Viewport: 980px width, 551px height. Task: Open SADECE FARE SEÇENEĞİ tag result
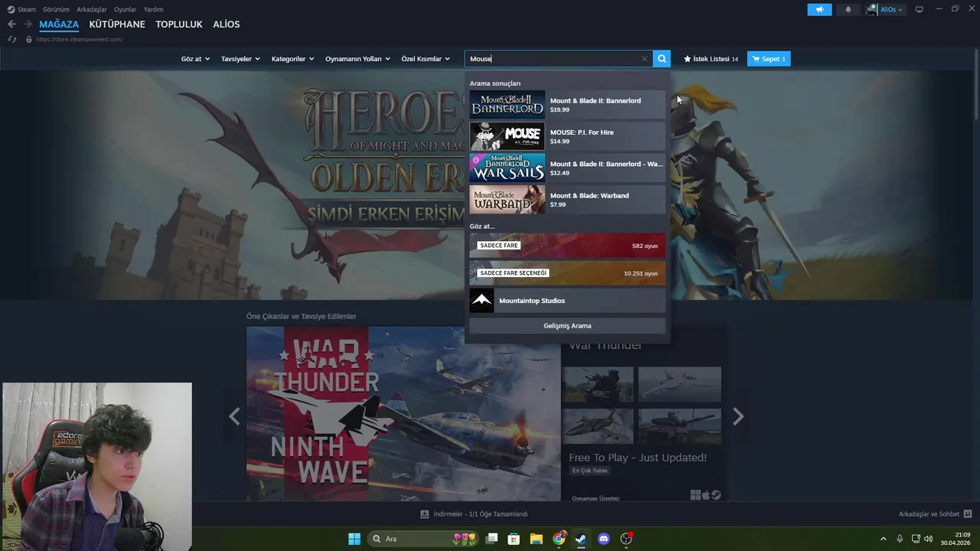pos(567,273)
